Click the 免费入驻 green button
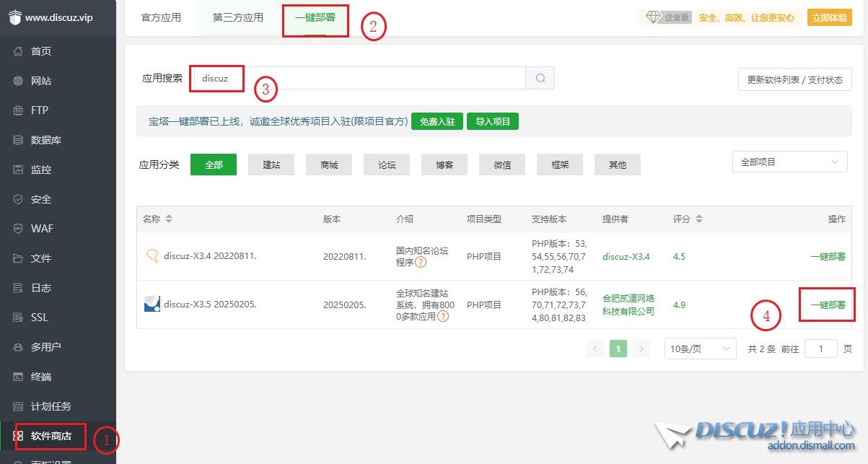 pos(437,121)
